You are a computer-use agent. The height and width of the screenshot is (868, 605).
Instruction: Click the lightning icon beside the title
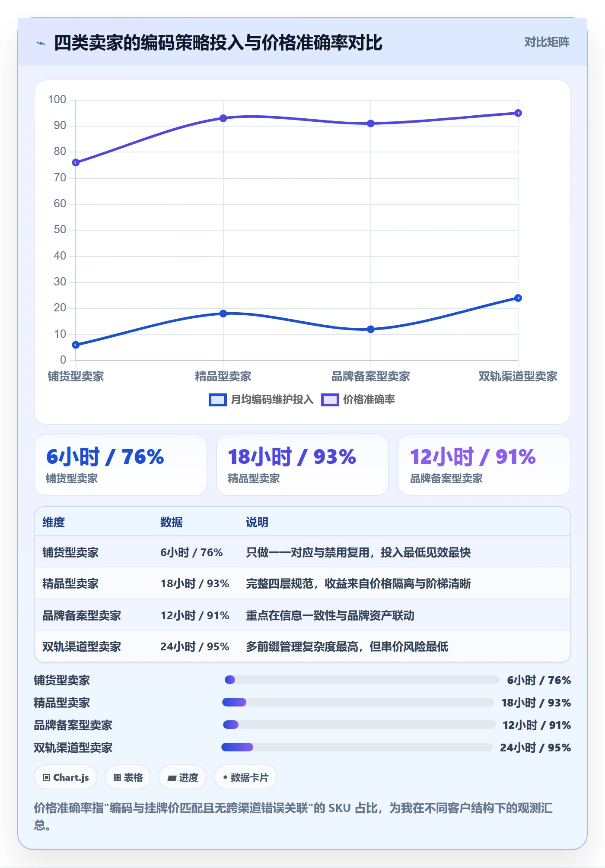pyautogui.click(x=41, y=43)
